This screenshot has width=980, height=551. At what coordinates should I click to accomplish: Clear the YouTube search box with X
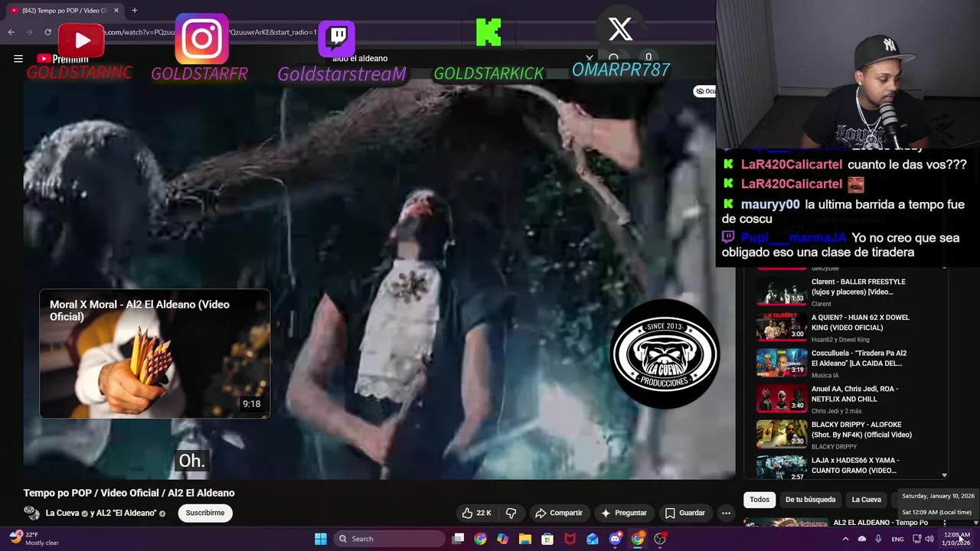590,58
